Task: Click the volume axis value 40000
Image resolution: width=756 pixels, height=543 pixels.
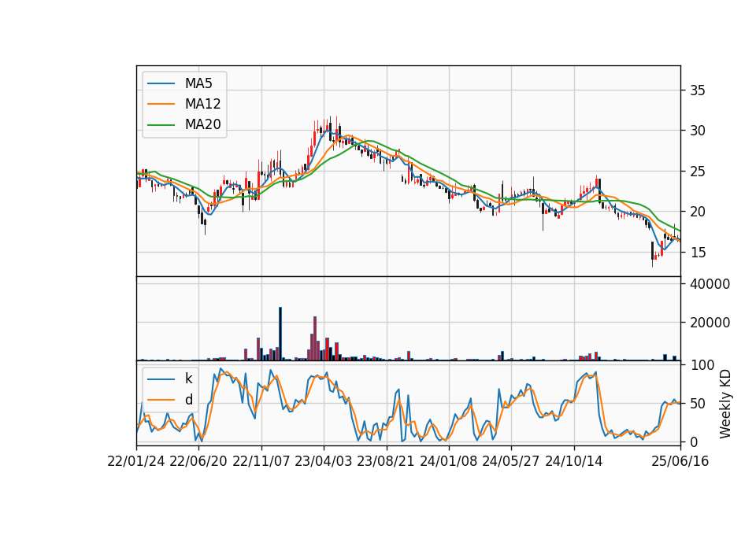Action: click(710, 284)
